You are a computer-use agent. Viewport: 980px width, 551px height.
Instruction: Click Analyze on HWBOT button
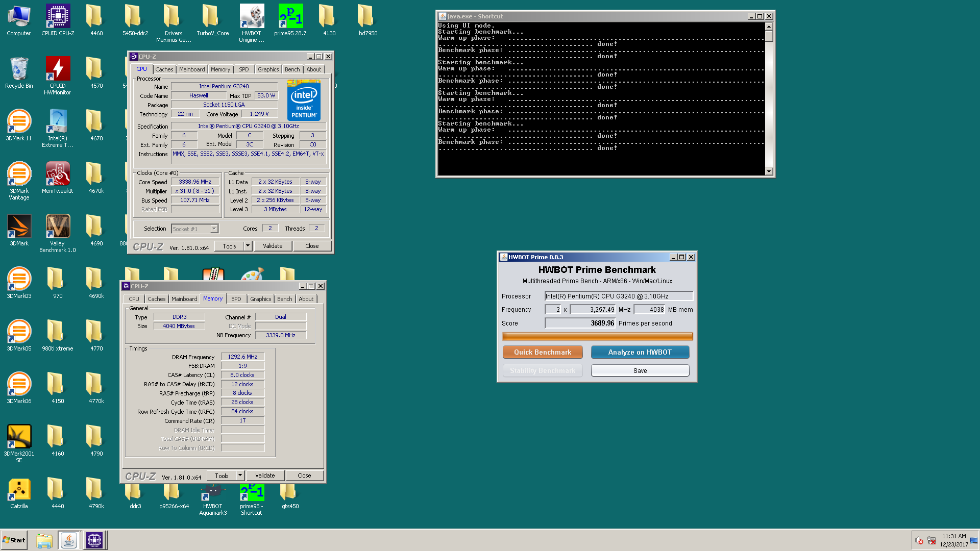(x=640, y=352)
